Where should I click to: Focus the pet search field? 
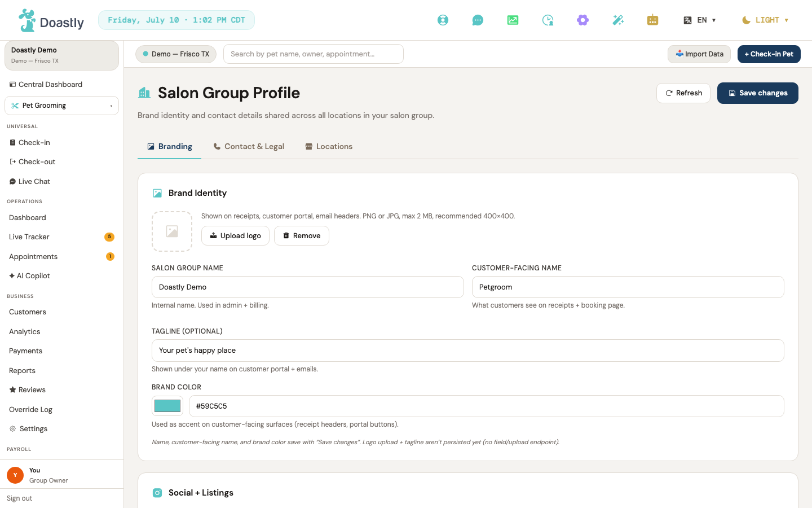pos(314,54)
